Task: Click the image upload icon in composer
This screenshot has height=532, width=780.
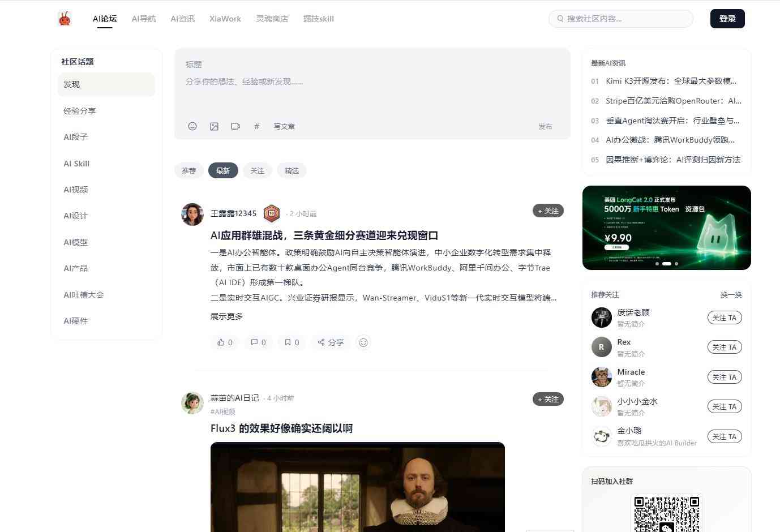Action: click(214, 126)
